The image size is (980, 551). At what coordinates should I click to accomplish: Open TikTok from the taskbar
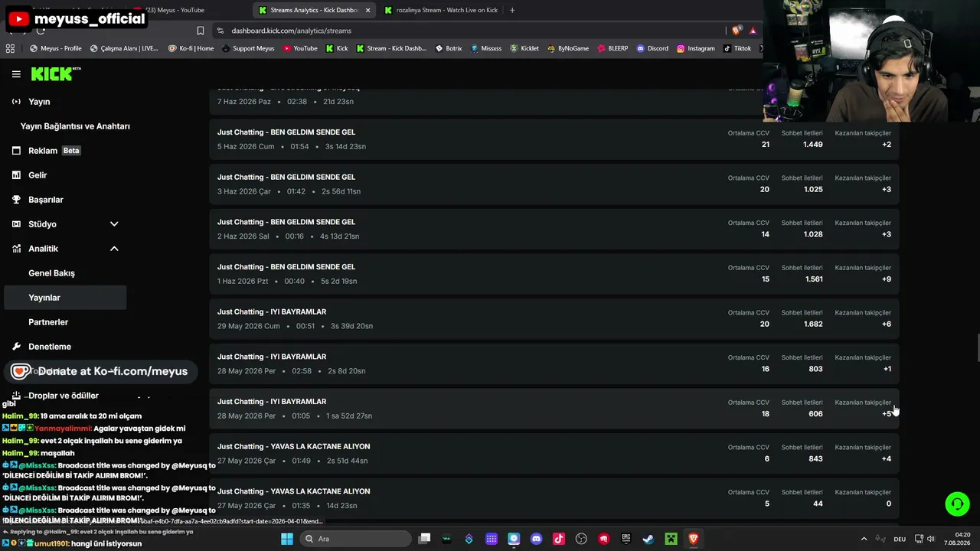pos(558,539)
